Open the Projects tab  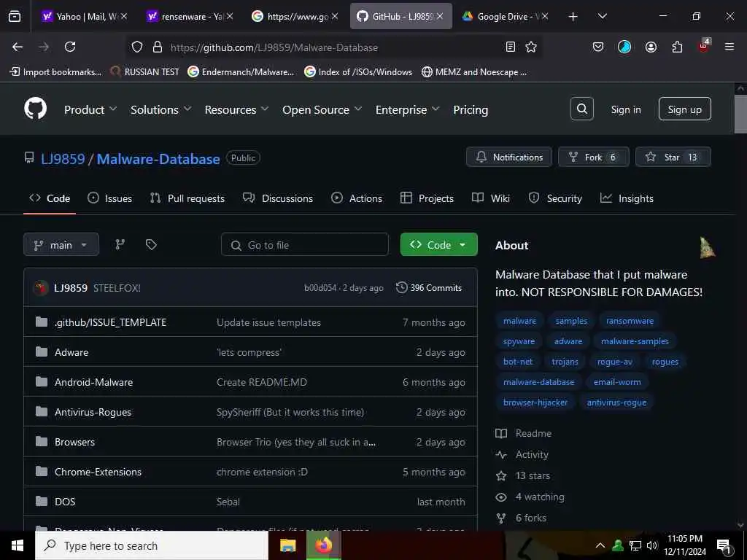click(x=427, y=198)
